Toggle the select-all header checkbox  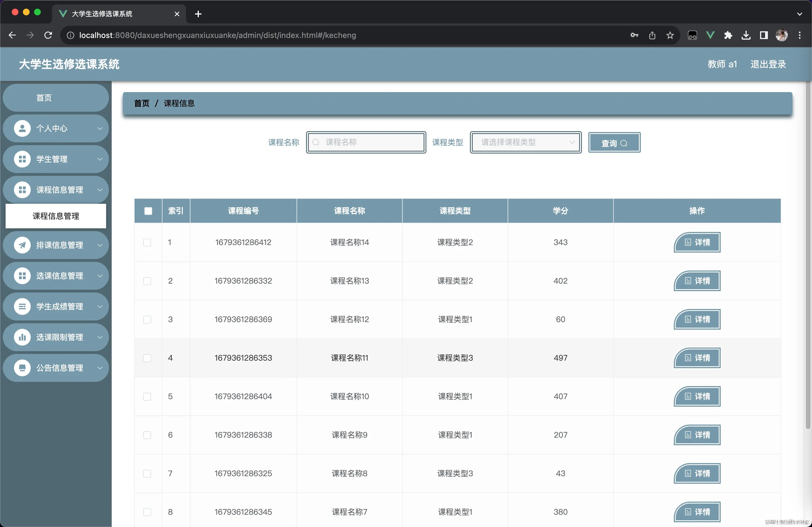[148, 211]
